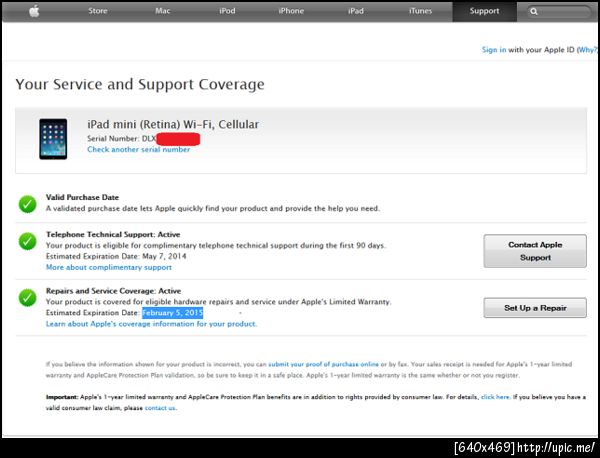The height and width of the screenshot is (458, 600).
Task: Click the Set Up a Repair button
Action: [x=535, y=308]
